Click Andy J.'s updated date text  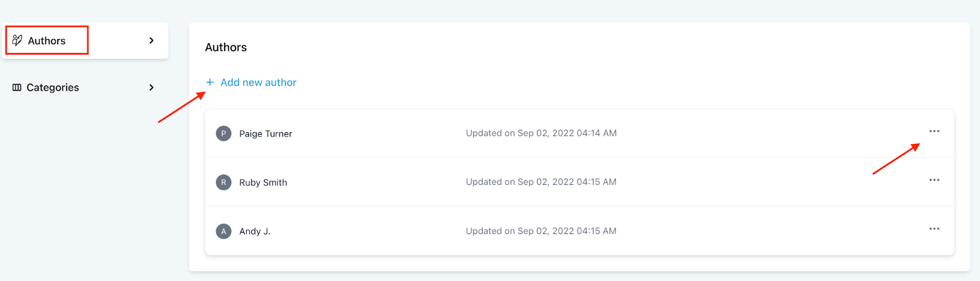pyautogui.click(x=541, y=231)
